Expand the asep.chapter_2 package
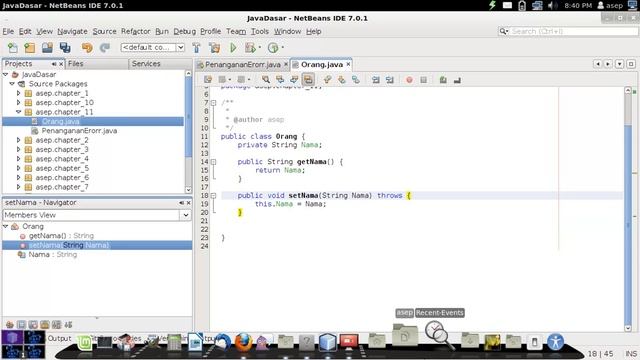 click(19, 140)
